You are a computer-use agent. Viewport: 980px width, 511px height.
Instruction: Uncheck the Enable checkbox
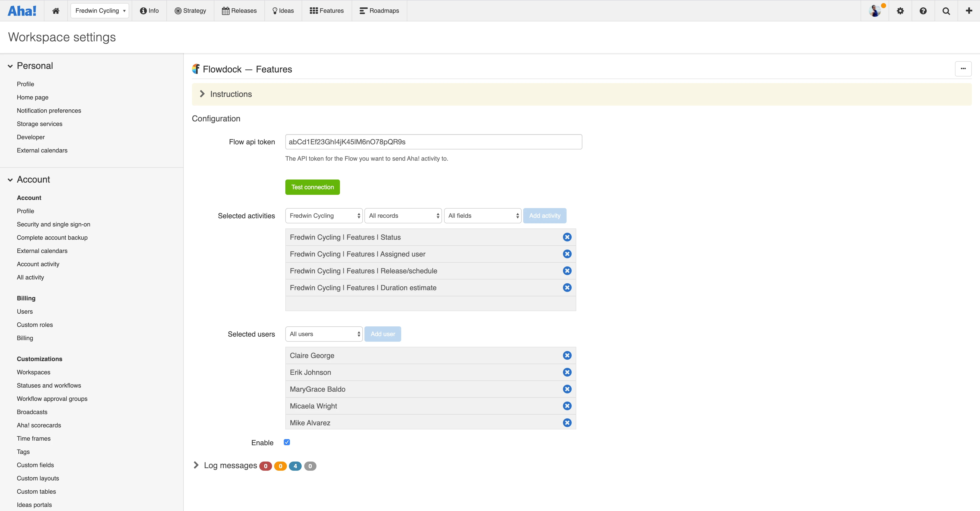[x=286, y=442]
